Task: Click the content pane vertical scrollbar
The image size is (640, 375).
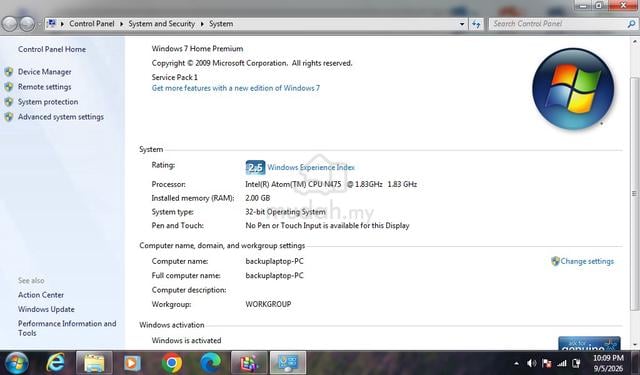Action: 635,194
